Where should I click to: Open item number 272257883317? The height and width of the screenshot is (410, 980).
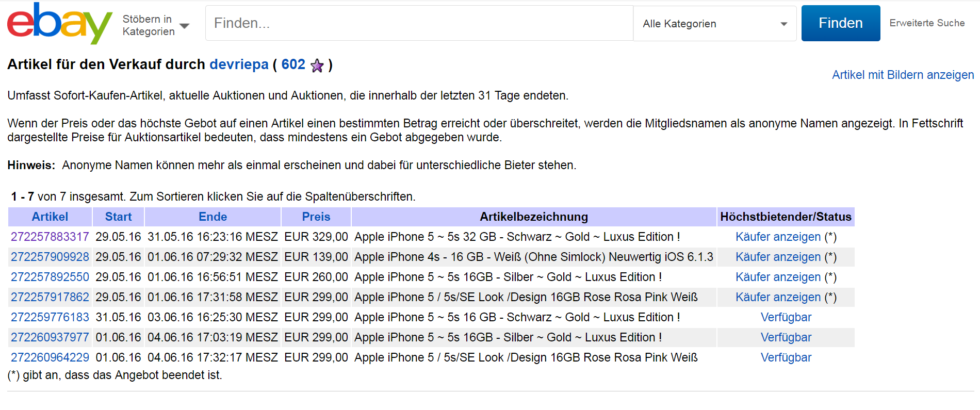(x=50, y=237)
